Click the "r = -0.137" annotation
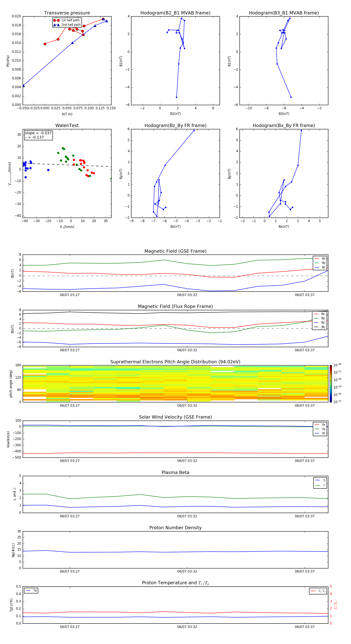351x644 pixels. coord(35,137)
